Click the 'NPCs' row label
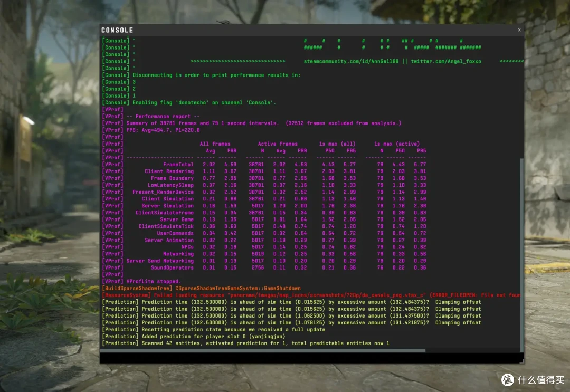Screen dimensions: 570x392 click(x=187, y=247)
